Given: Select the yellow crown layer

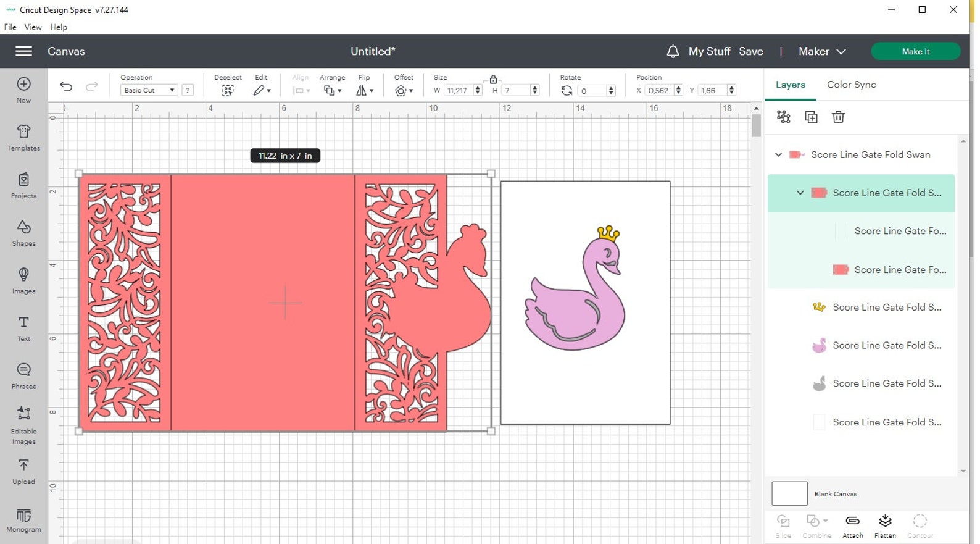Looking at the screenshot, I should [x=861, y=307].
